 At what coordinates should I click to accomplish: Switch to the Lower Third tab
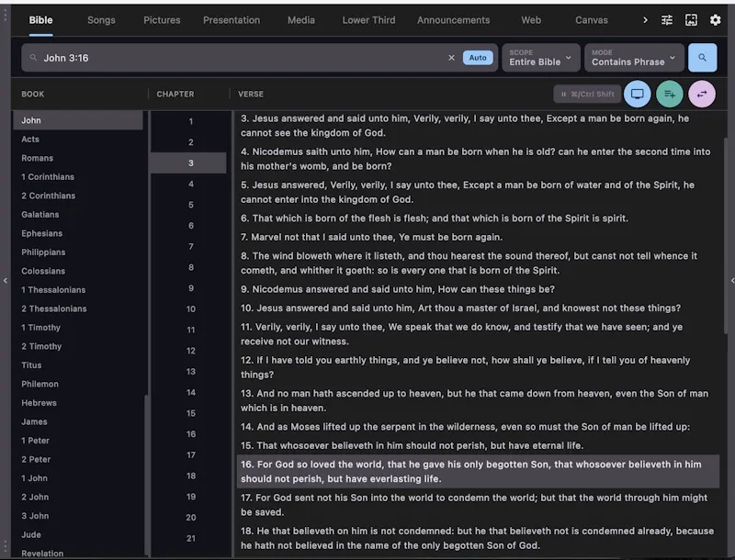pos(368,20)
